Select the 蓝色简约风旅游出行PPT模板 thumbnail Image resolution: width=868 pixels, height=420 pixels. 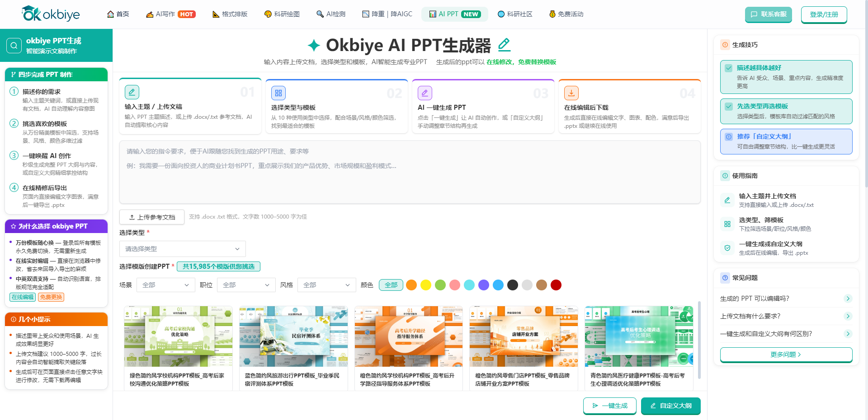tap(293, 336)
